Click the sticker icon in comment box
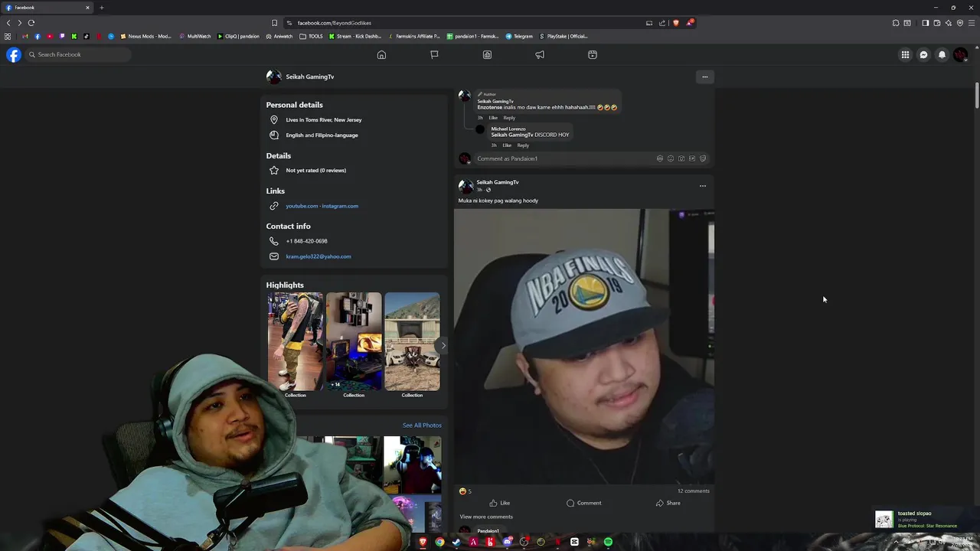Image resolution: width=980 pixels, height=551 pixels. (703, 158)
